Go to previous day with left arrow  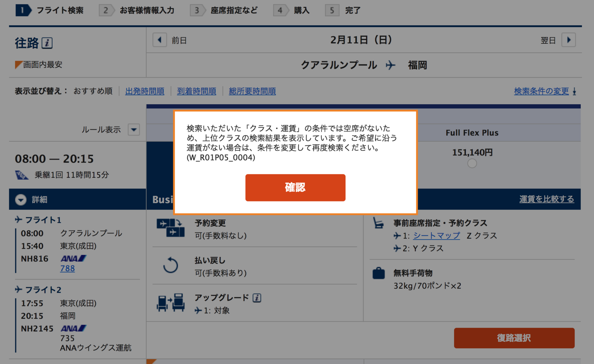(x=160, y=40)
